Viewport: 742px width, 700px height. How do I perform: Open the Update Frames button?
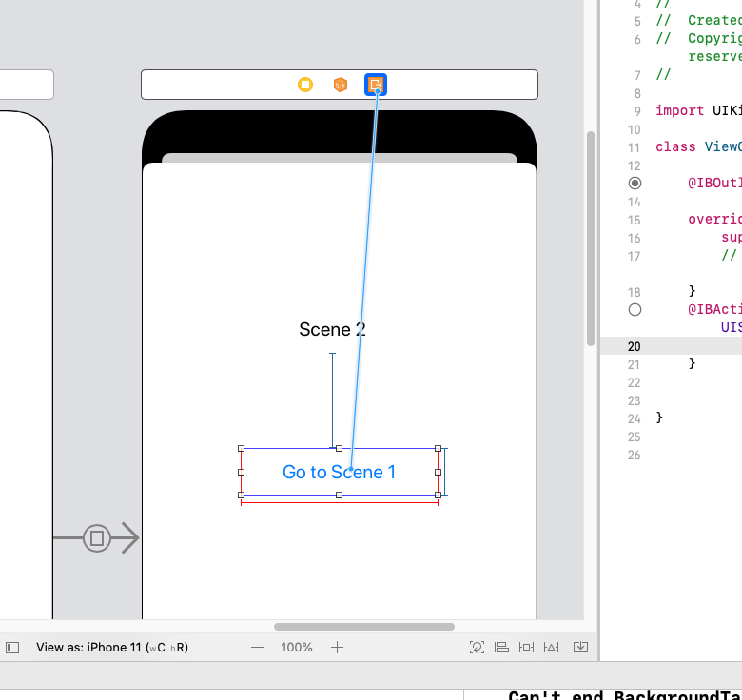477,647
